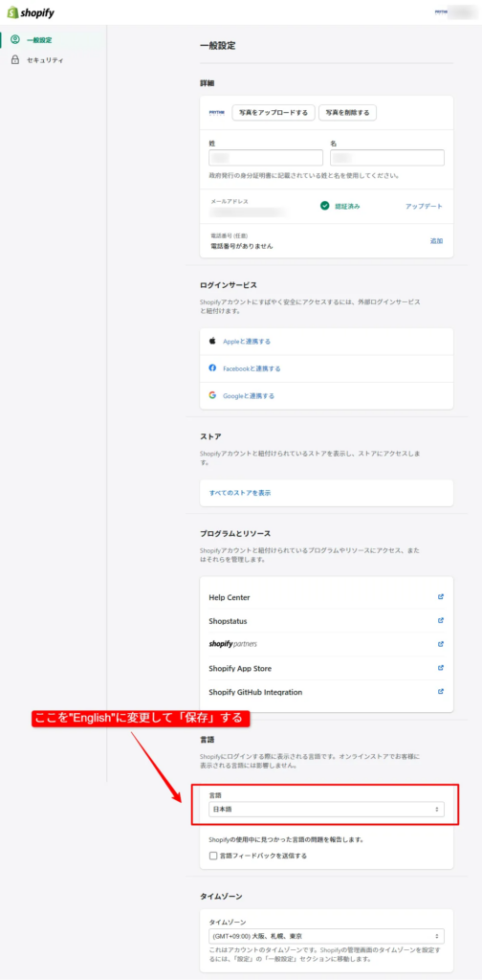
Task: Click 追加 to add phone number
Action: [x=436, y=240]
